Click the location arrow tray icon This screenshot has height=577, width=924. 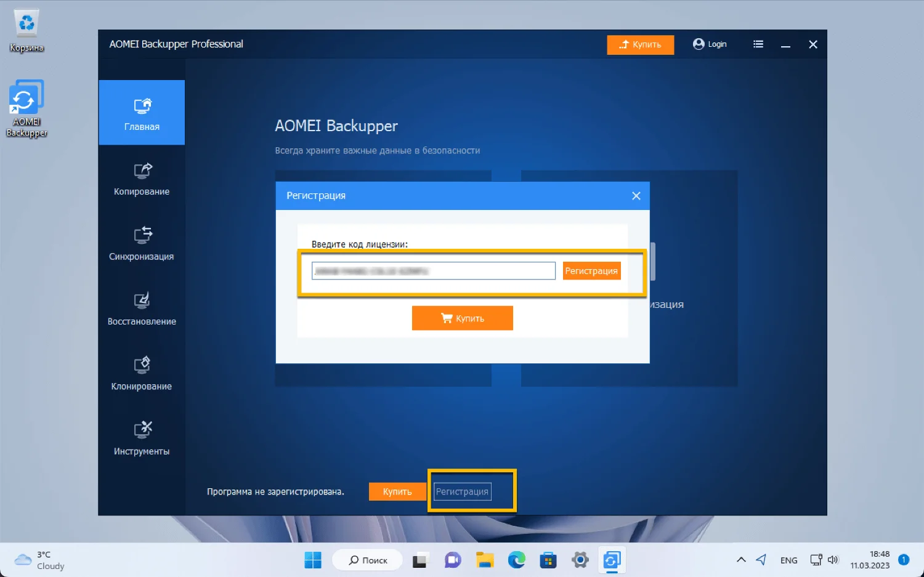[761, 560]
